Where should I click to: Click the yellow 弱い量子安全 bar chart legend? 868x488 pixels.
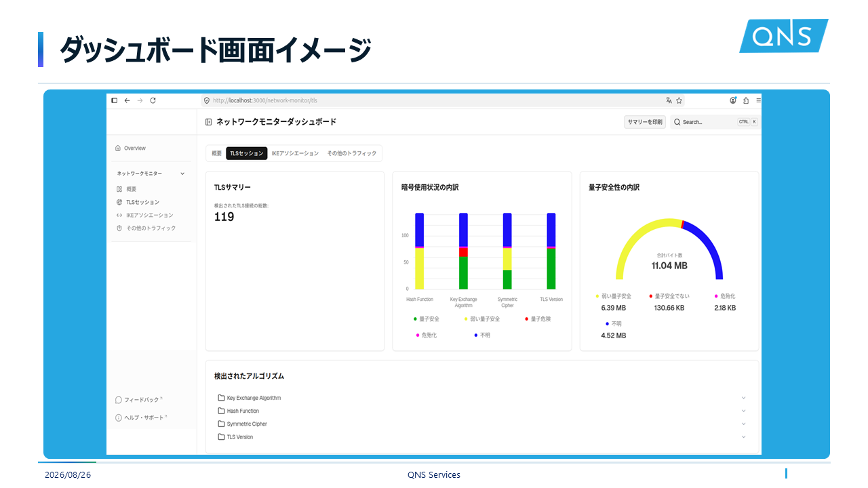tap(482, 319)
